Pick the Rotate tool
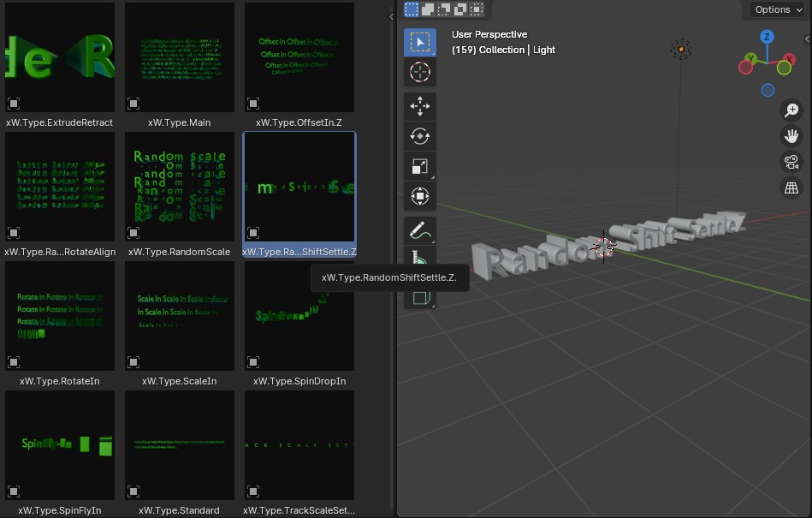812x518 pixels. point(419,136)
